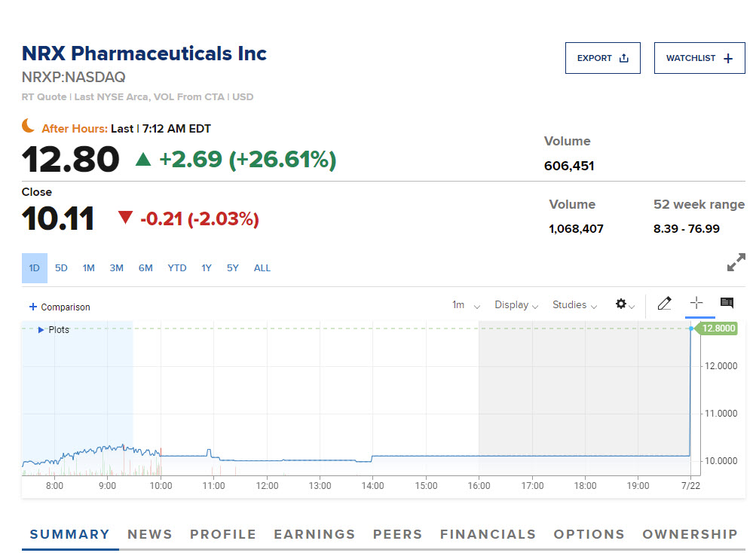The height and width of the screenshot is (553, 756).
Task: Expand the chart to fullscreen
Action: tap(736, 262)
